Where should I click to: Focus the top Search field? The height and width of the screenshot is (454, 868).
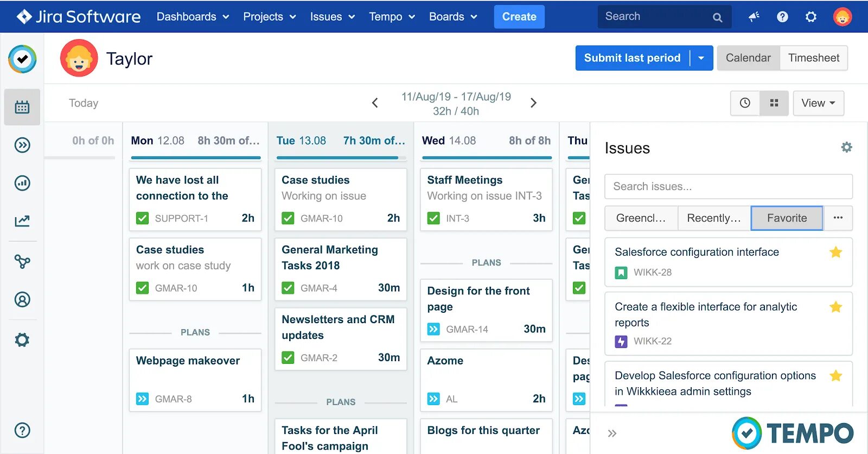click(665, 17)
